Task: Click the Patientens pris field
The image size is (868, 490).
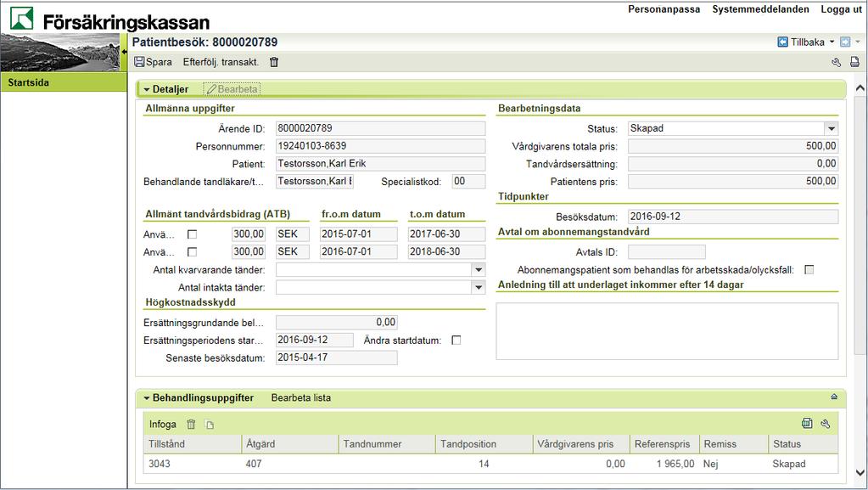Action: (x=733, y=181)
